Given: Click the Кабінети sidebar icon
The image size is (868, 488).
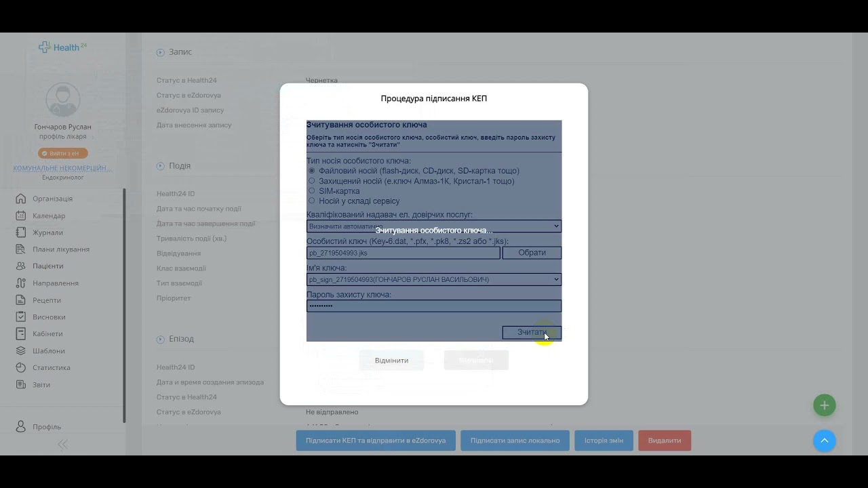Looking at the screenshot, I should (20, 333).
